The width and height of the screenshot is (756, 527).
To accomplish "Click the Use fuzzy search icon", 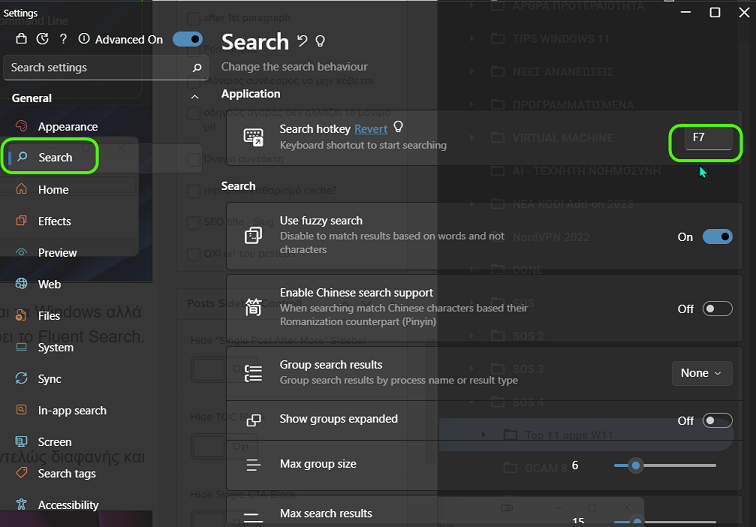I will click(x=253, y=236).
